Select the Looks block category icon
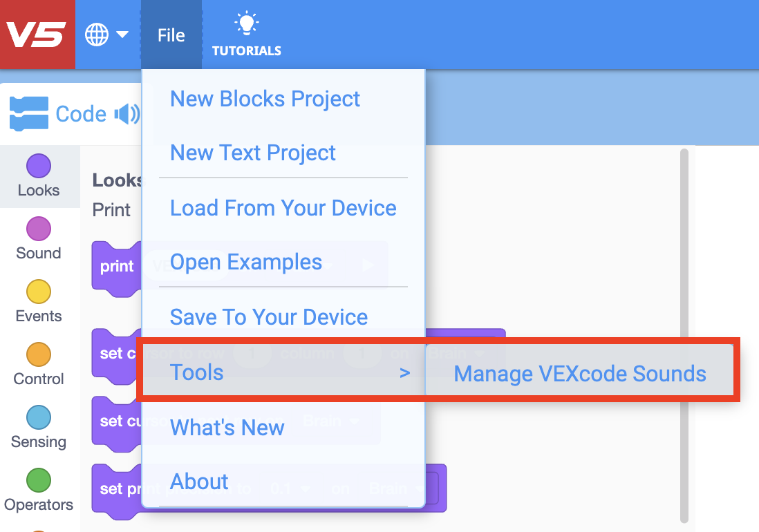 (x=39, y=166)
